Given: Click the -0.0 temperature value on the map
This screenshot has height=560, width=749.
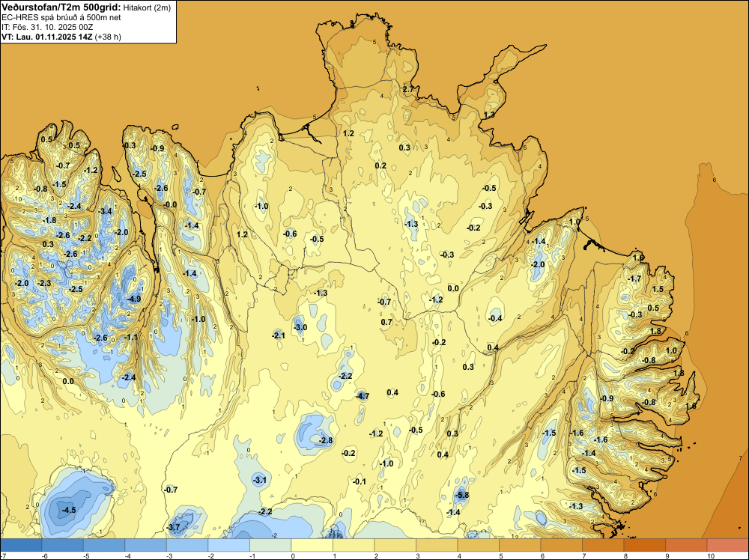Looking at the screenshot, I should 170,204.
